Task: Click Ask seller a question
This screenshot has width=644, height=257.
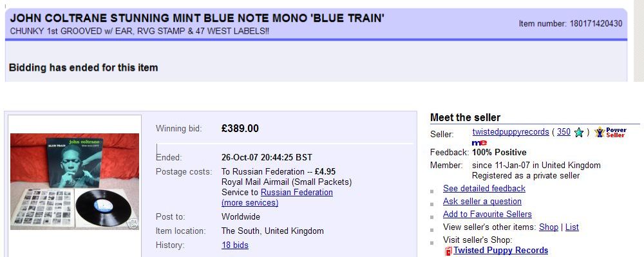Action: point(482,201)
